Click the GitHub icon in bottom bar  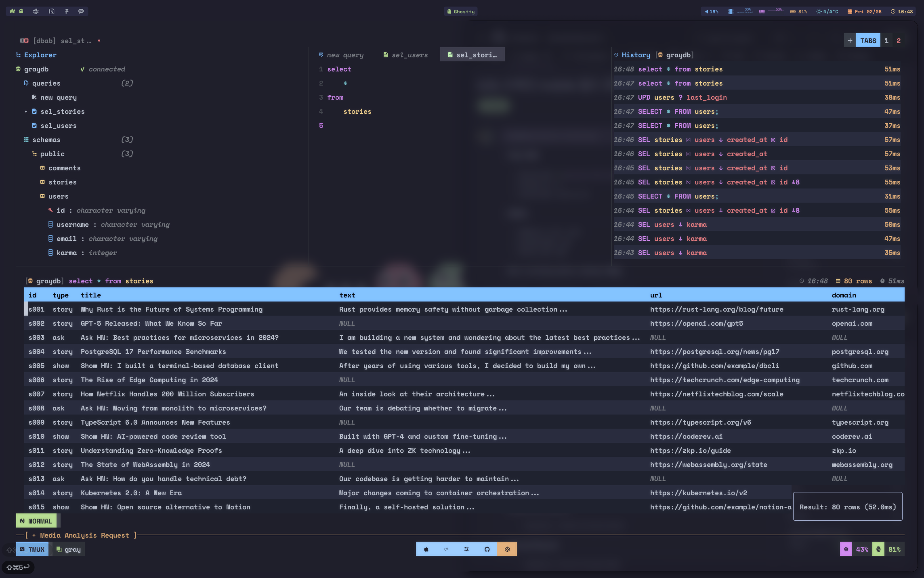tap(487, 549)
